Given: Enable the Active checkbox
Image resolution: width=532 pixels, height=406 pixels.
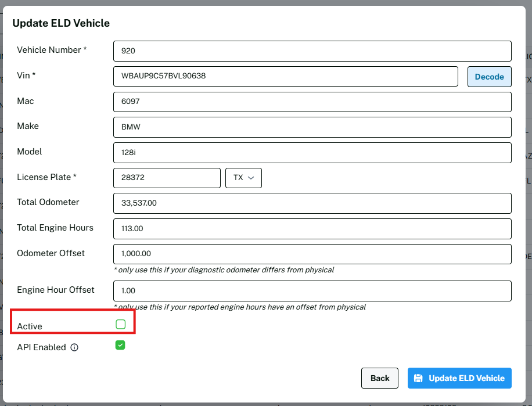Looking at the screenshot, I should click(x=121, y=324).
